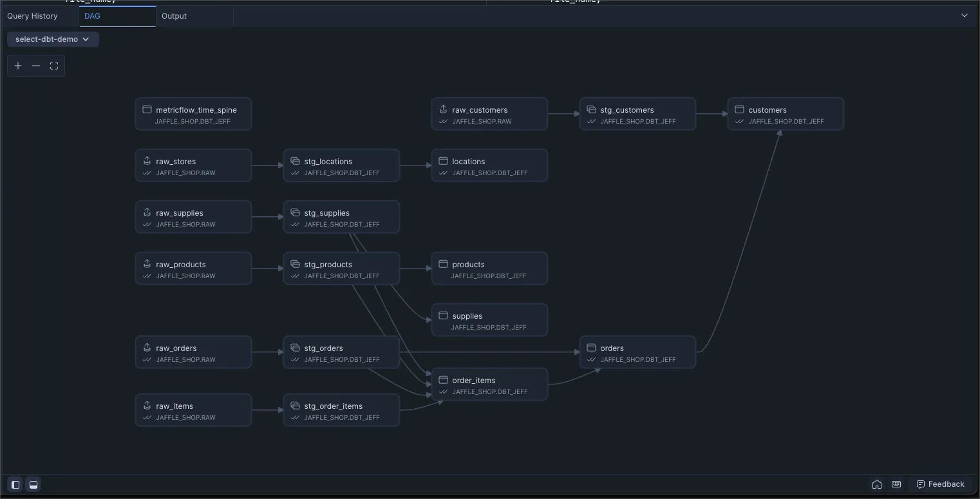
Task: Click the stg_supplies view icon
Action: [295, 212]
